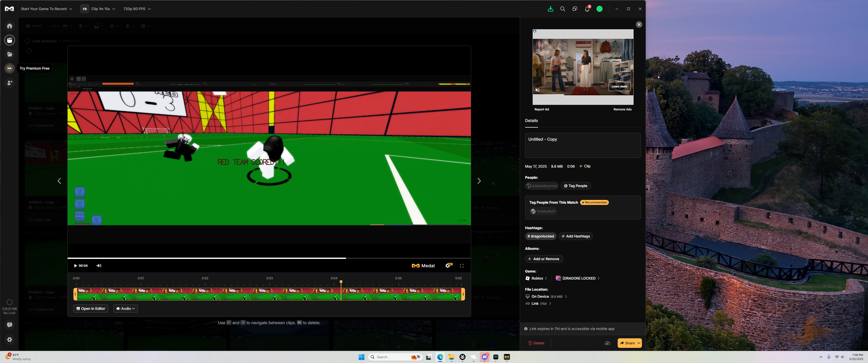Expand the game controller filter dropdown
868x363 pixels.
point(67,26)
